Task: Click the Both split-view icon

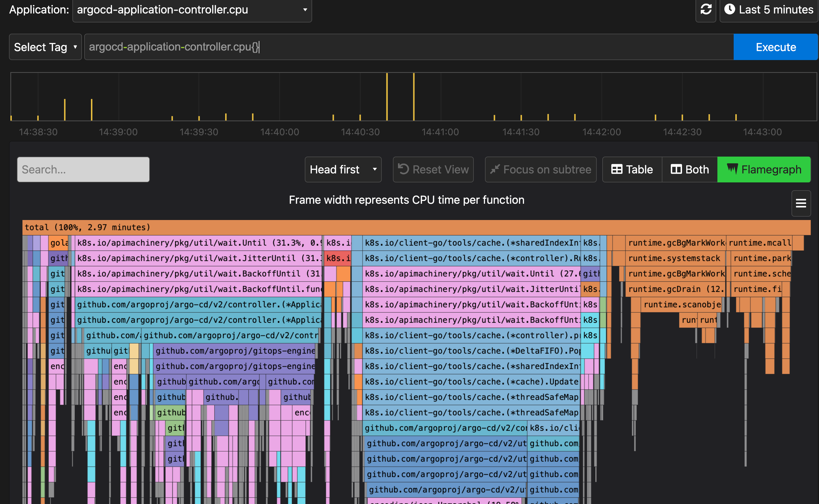Action: (676, 169)
